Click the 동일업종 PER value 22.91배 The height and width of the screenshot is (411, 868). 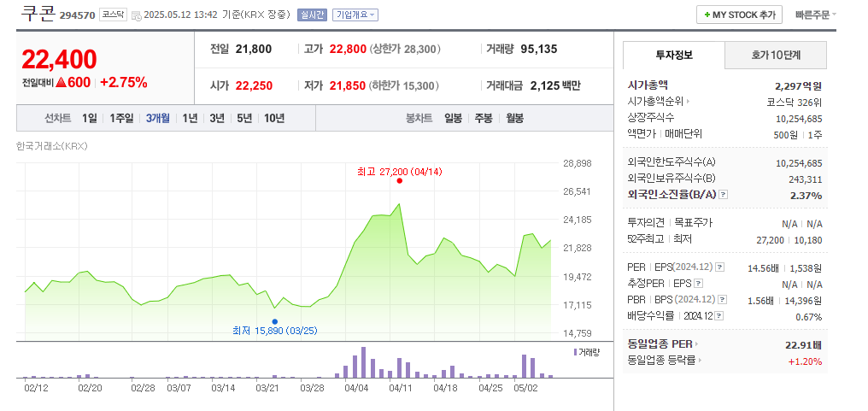(803, 345)
